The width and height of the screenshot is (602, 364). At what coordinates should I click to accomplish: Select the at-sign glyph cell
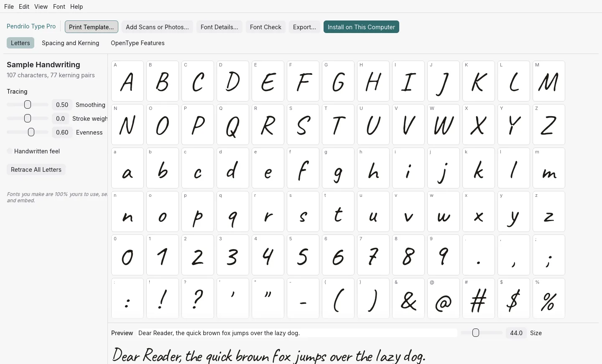point(444,298)
